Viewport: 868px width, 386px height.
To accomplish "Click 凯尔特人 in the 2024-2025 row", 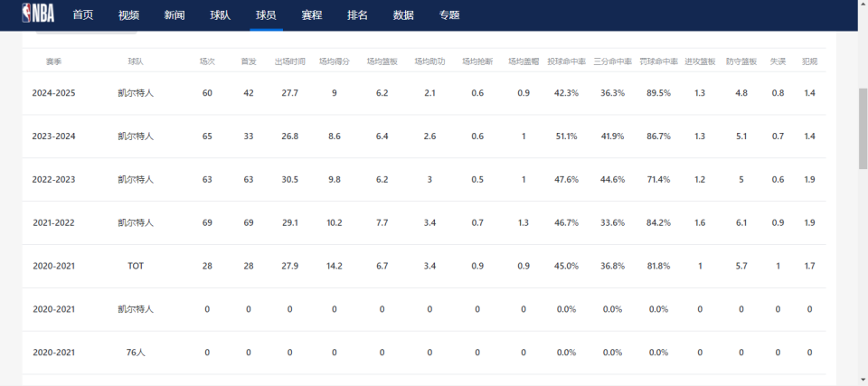I will 136,93.
